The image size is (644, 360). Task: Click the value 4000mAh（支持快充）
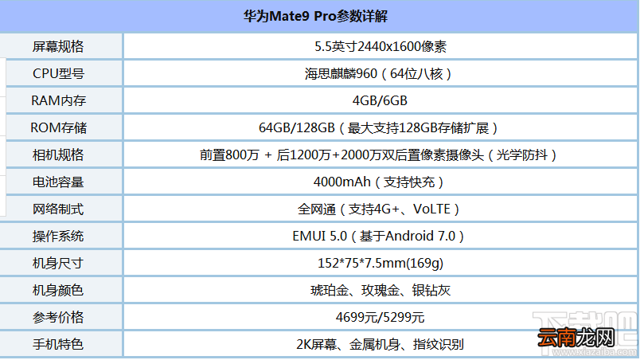381,182
